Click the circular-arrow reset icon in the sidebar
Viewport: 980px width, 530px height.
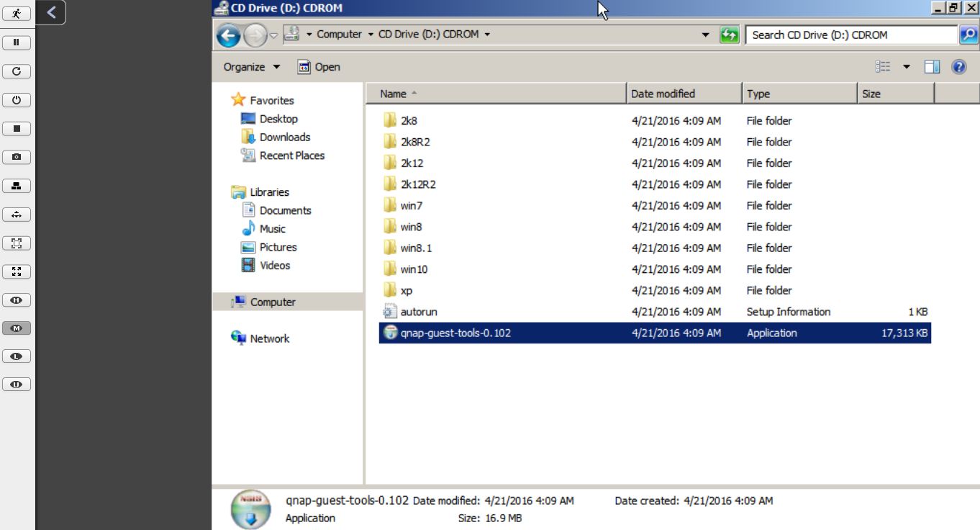click(x=17, y=71)
